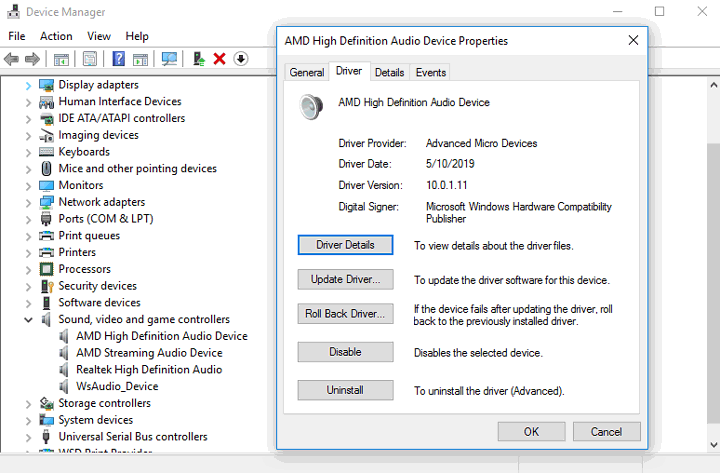Click the red X Uninstall device icon
This screenshot has height=473, width=720.
point(219,59)
